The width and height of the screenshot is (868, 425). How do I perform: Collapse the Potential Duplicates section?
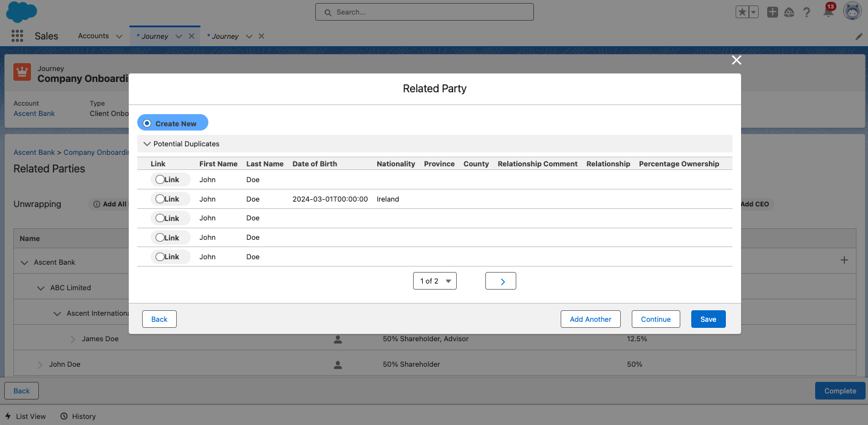coord(147,144)
